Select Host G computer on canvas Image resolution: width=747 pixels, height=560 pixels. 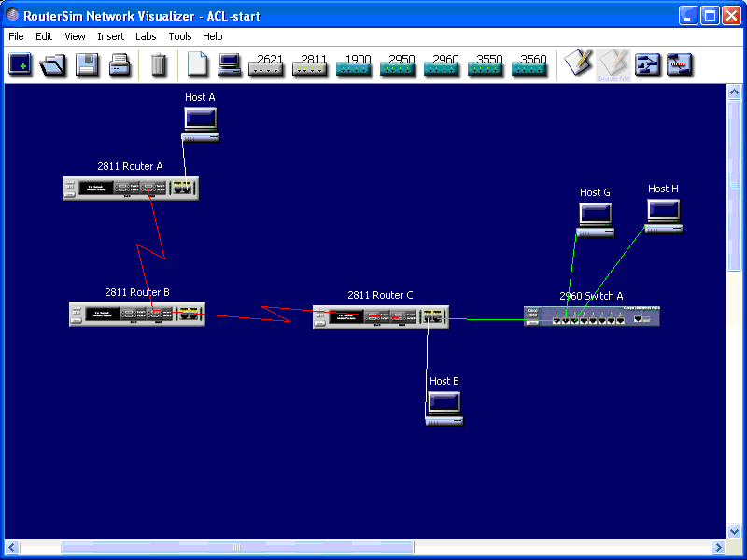596,219
